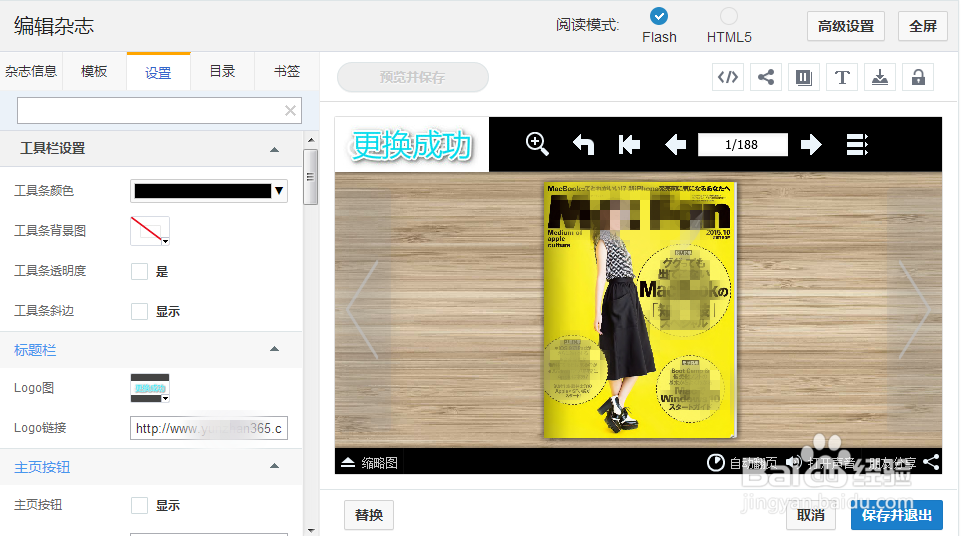Click the Logo链接 URL field

pos(209,428)
